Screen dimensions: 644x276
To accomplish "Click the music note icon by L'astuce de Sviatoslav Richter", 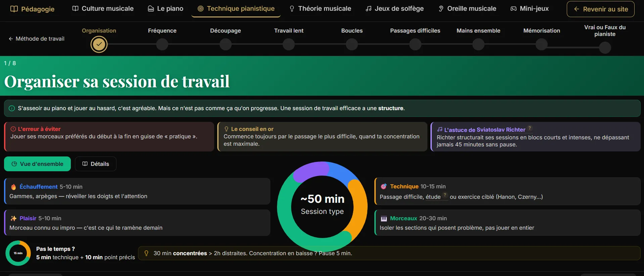I will click(x=440, y=129).
